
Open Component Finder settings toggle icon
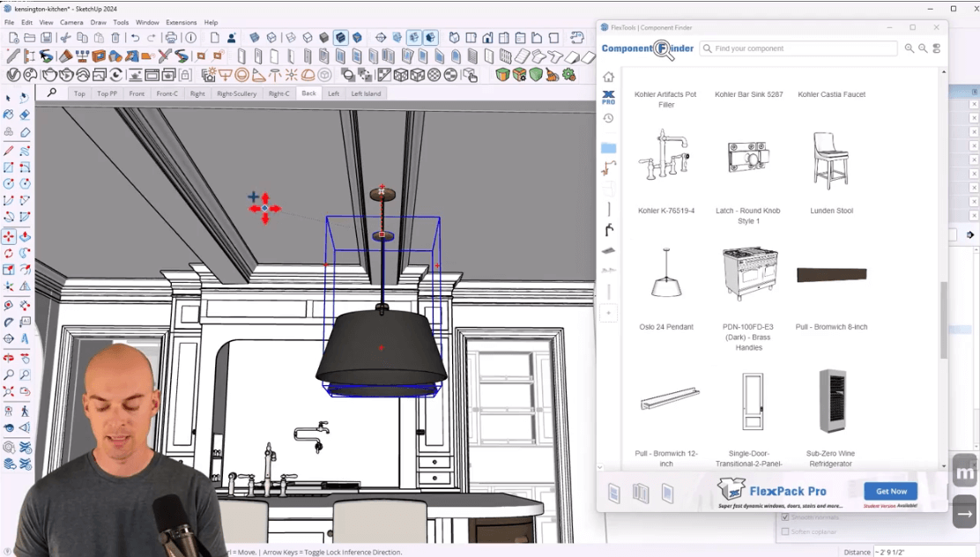coord(936,48)
